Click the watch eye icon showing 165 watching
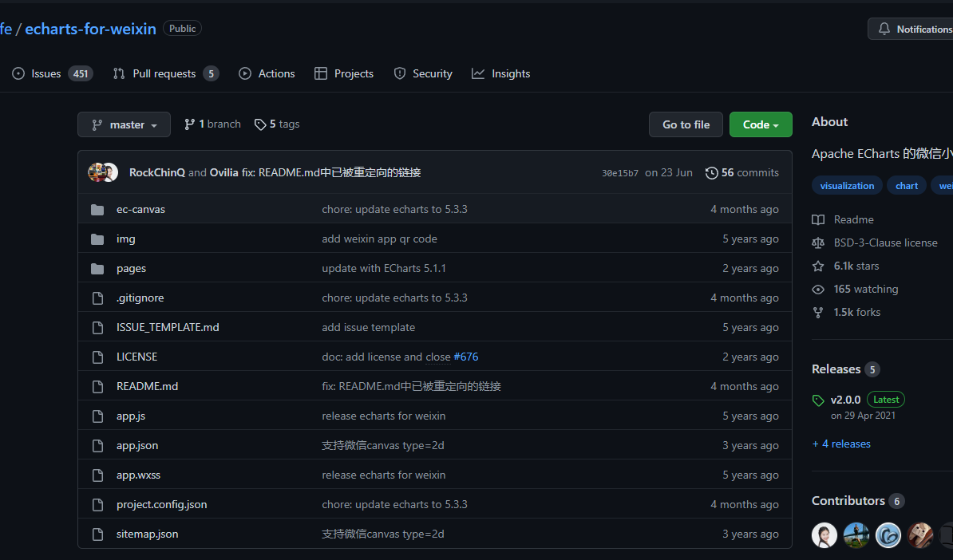 coord(817,289)
